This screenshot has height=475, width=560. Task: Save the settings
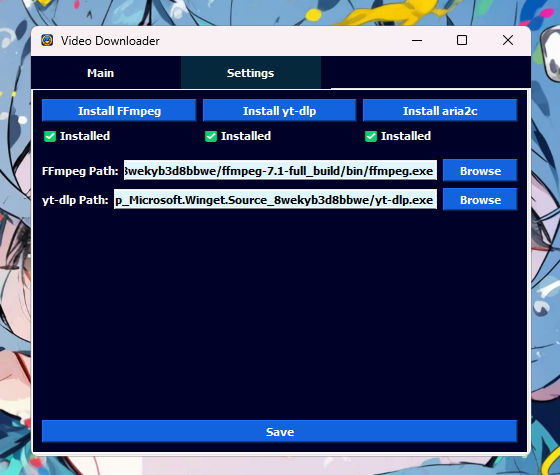pyautogui.click(x=280, y=431)
